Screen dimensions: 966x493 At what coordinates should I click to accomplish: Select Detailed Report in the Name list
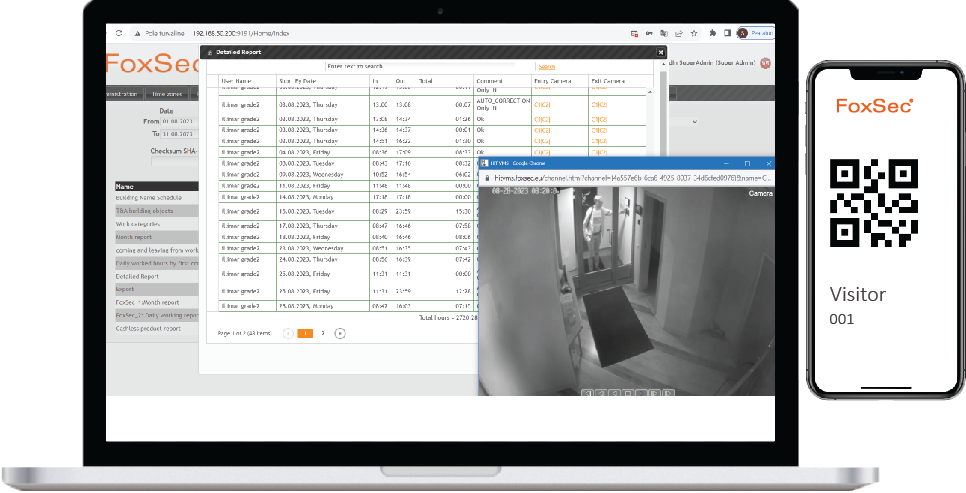point(137,277)
